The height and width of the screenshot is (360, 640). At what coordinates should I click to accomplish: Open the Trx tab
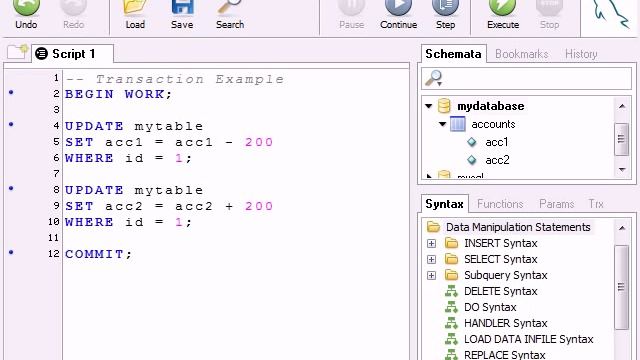596,204
